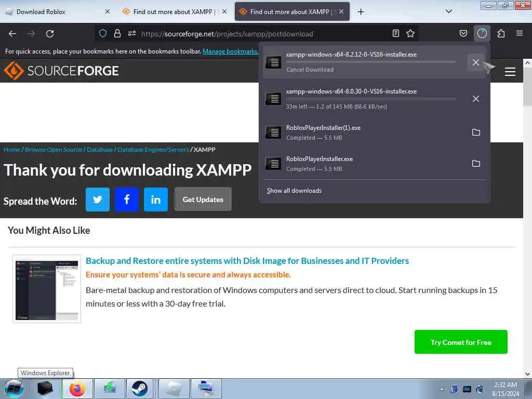Open folder containing RobloxPlayerInstaller(1).exe
The height and width of the screenshot is (399, 532).
476,132
